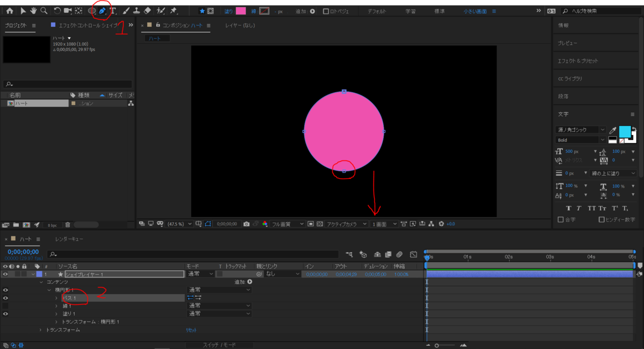
Task: Select the Puppet Pin tool
Action: click(x=174, y=11)
